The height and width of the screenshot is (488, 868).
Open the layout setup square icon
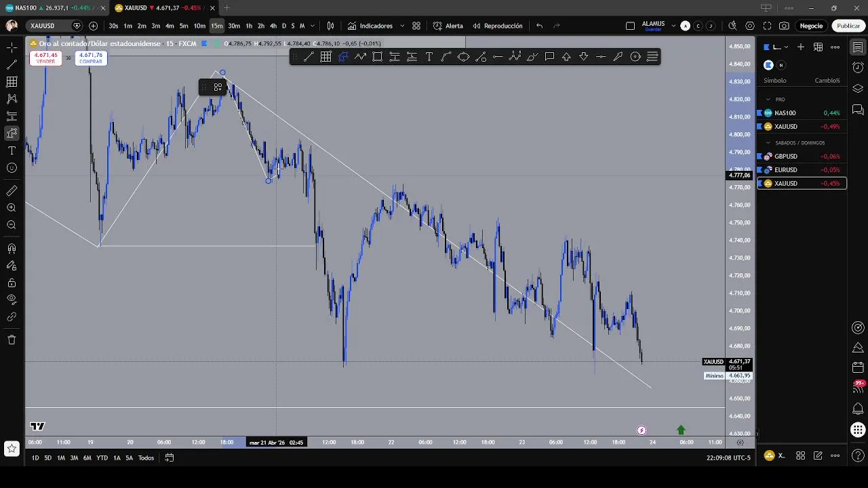click(630, 26)
